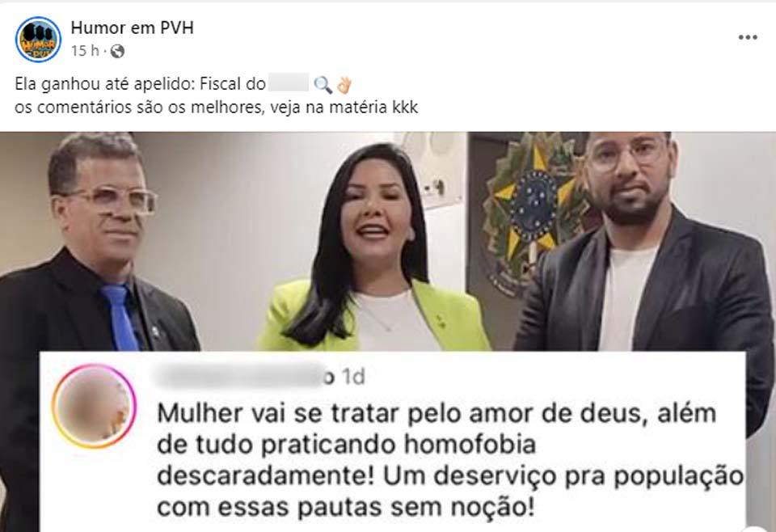Viewport: 776px width, 532px height.
Task: Select the caption line starting Ela ganhou
Action: click(183, 84)
